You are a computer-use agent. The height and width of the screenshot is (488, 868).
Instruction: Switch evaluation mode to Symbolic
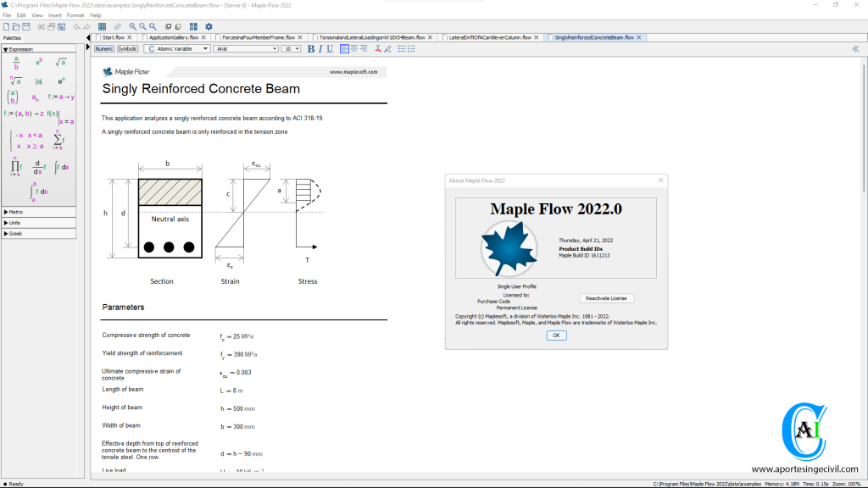click(x=128, y=49)
